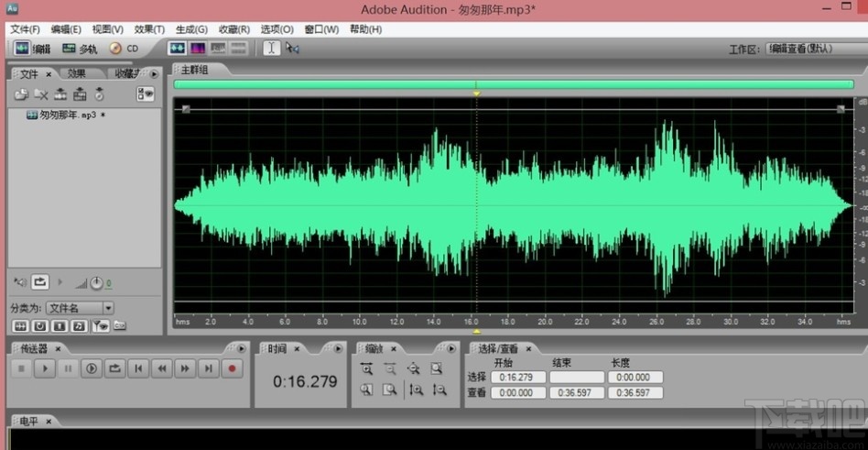Select file 匆匆那年.mp3 in file list
Viewport: 868px width, 450px height.
[x=65, y=115]
